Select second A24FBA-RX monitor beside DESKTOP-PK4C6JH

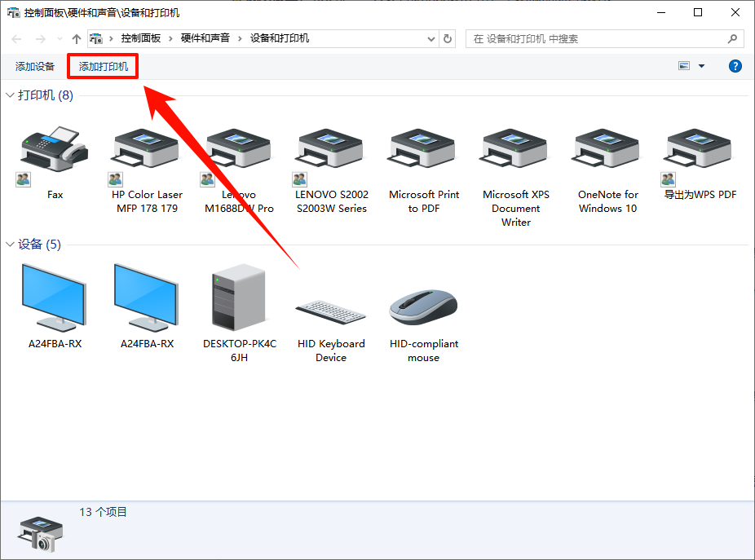click(x=147, y=298)
